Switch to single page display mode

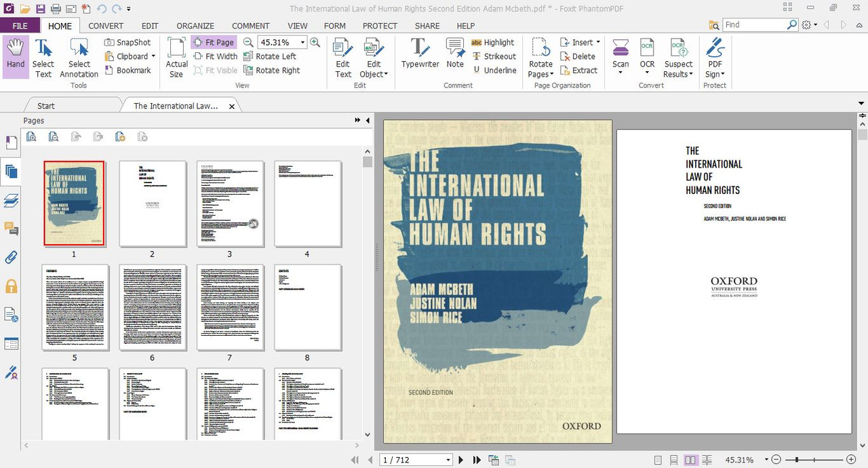point(658,460)
